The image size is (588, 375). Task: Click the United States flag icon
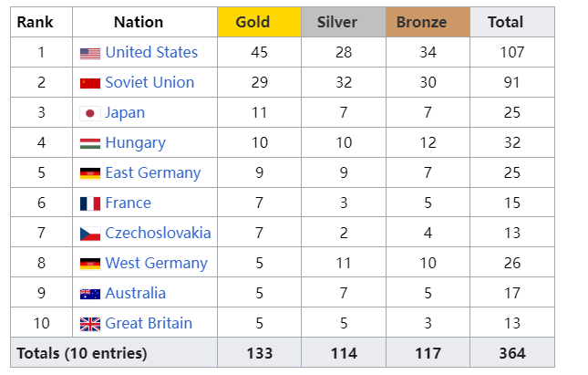[89, 53]
